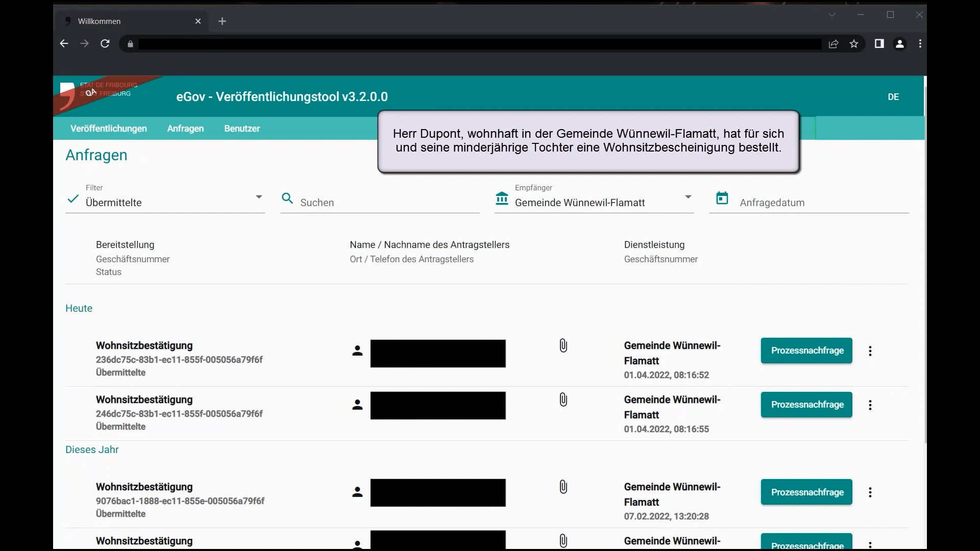
Task: Click the timestamp 01.04.2022, 08:16:52
Action: pyautogui.click(x=666, y=375)
